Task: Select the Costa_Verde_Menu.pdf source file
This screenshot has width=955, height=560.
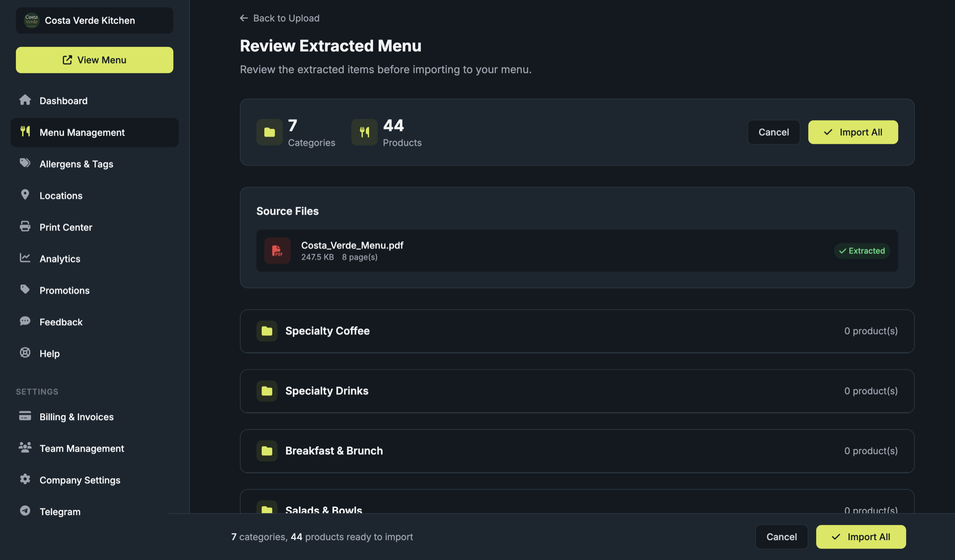Action: tap(577, 251)
